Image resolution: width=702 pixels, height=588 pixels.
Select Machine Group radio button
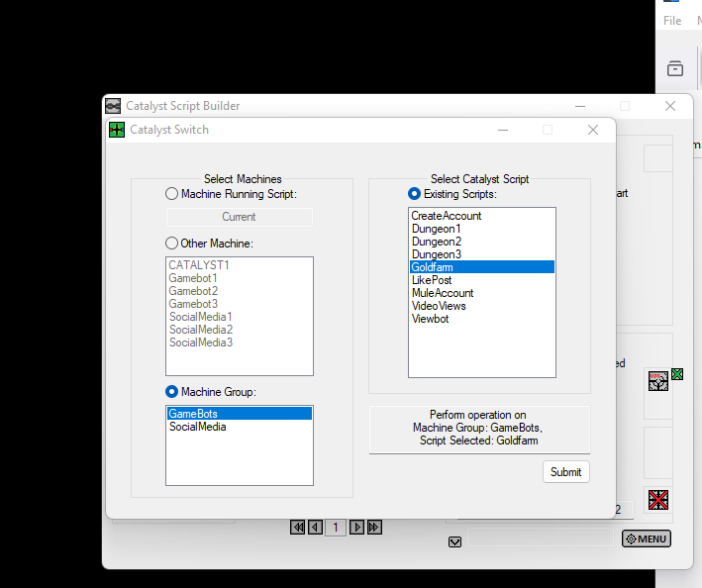[x=171, y=392]
